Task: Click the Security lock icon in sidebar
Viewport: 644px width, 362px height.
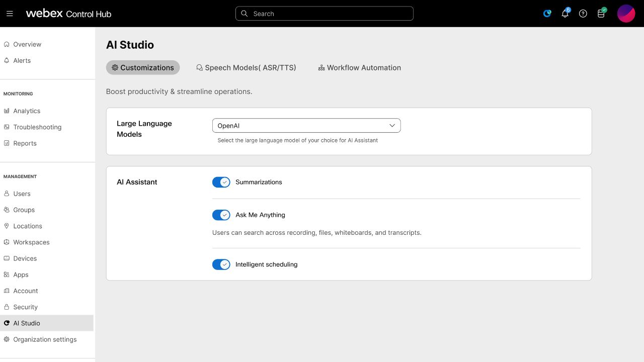Action: [7, 307]
